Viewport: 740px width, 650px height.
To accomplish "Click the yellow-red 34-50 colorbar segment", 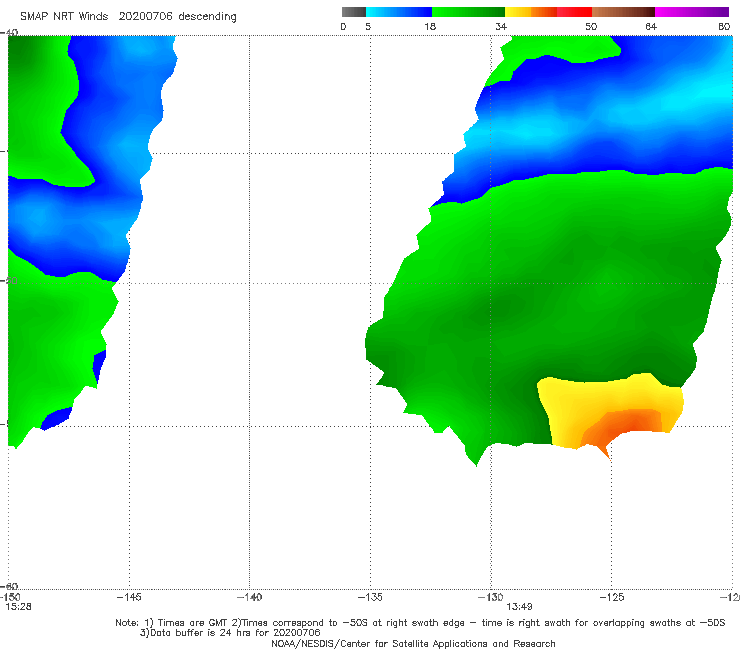I will [x=548, y=12].
